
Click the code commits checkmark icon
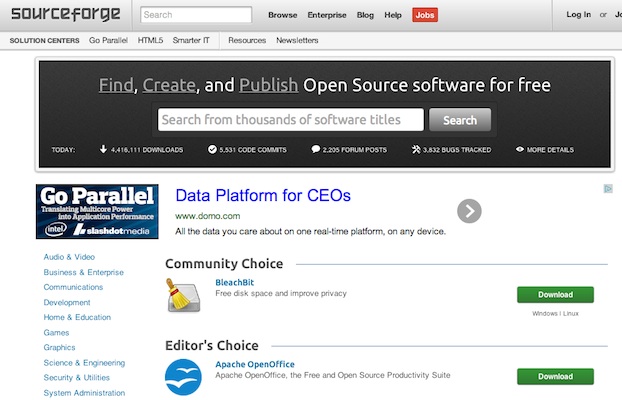point(212,150)
